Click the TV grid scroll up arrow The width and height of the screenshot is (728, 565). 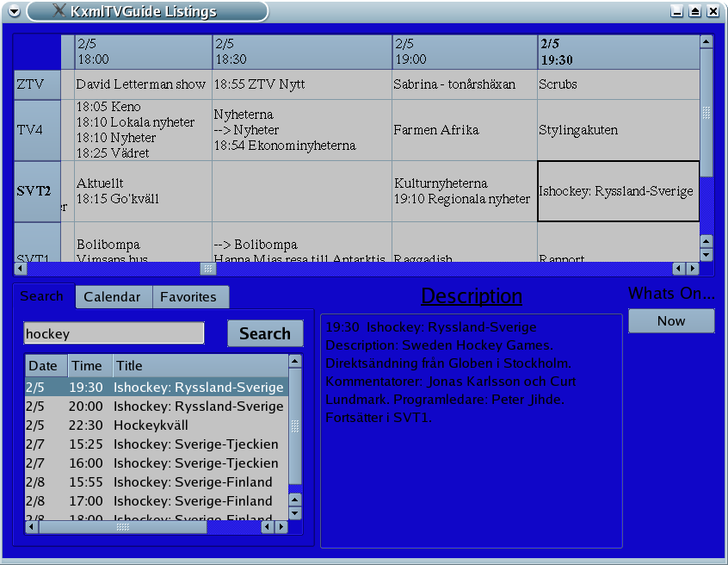[706, 42]
